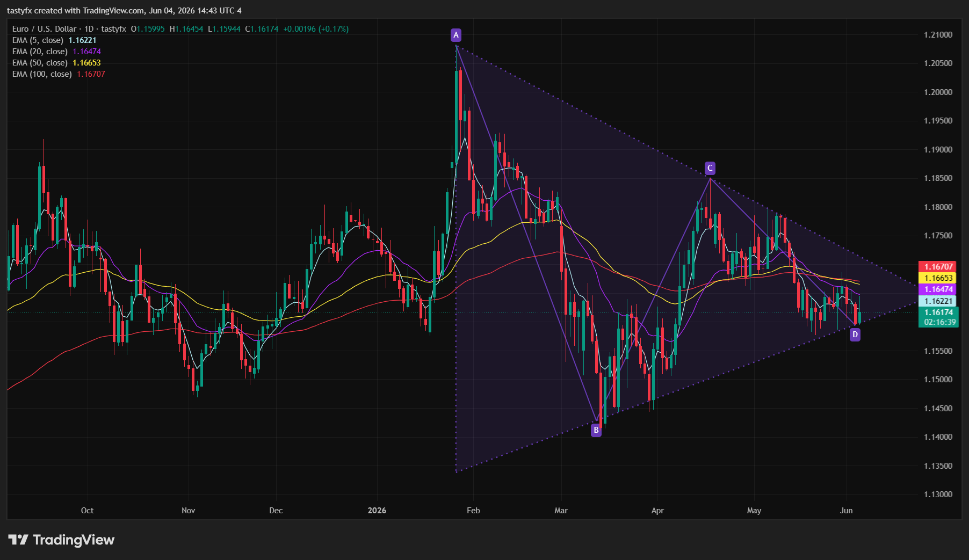Viewport: 969px width, 560px height.
Task: Click the purple 1.16474 EMA price tag
Action: pos(938,289)
